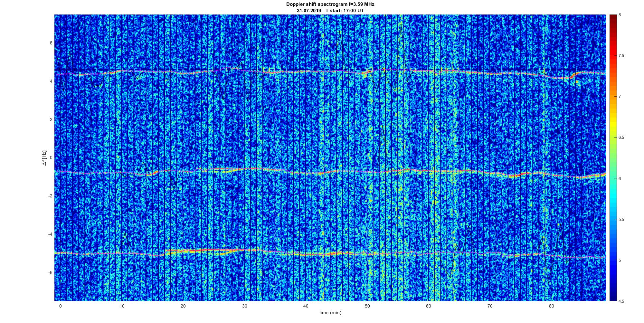Click the colorbar tick label "8"
The width and height of the screenshot is (644, 323).
click(x=620, y=15)
